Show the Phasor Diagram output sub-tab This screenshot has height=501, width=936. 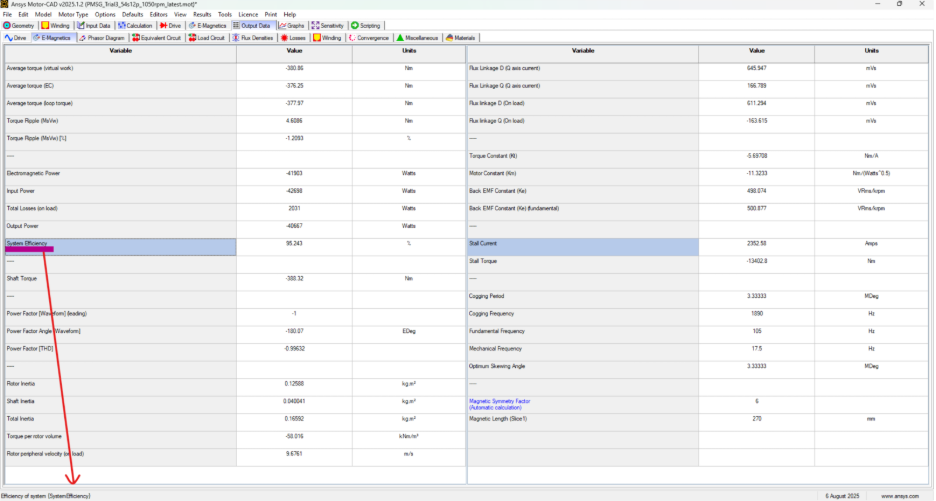pos(102,37)
